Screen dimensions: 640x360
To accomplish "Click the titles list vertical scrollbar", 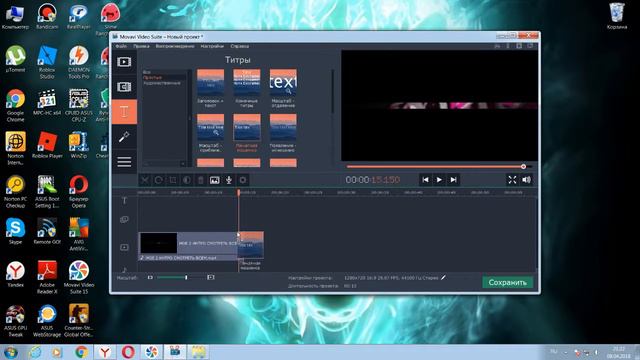I will (333, 92).
